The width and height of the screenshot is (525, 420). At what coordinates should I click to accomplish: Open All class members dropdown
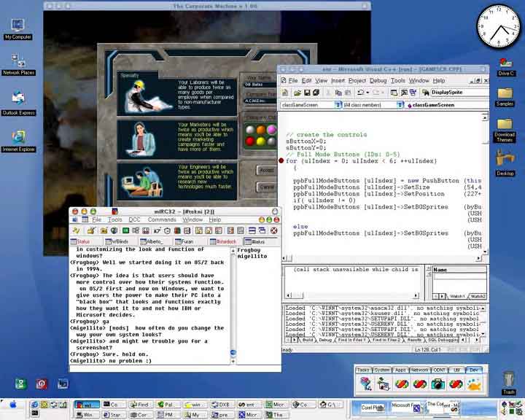pos(400,105)
